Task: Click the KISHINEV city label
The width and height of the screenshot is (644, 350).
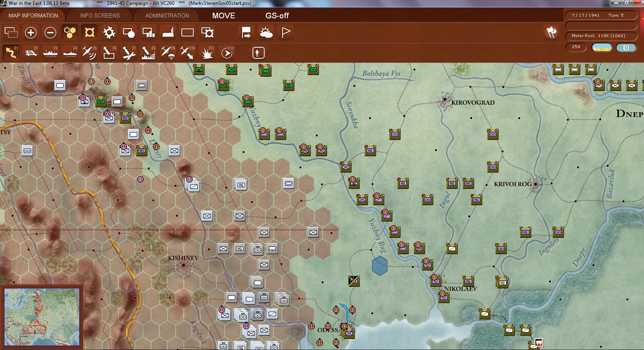Action: 183,258
